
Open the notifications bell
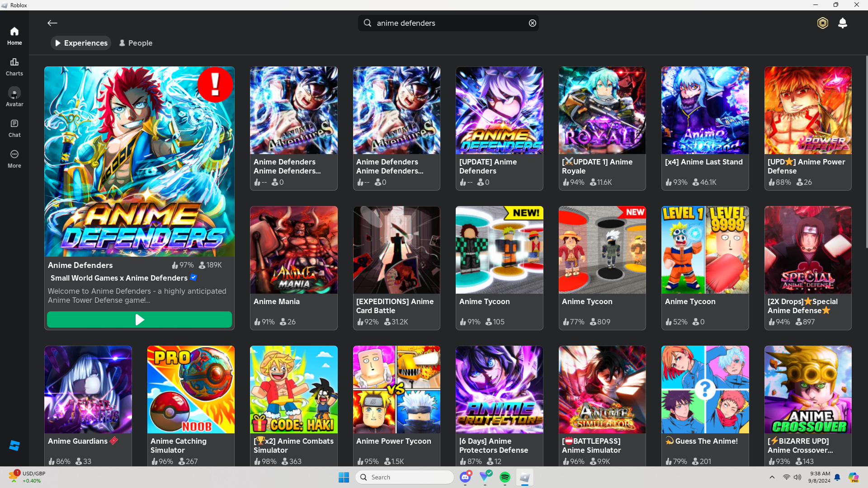[x=842, y=23]
